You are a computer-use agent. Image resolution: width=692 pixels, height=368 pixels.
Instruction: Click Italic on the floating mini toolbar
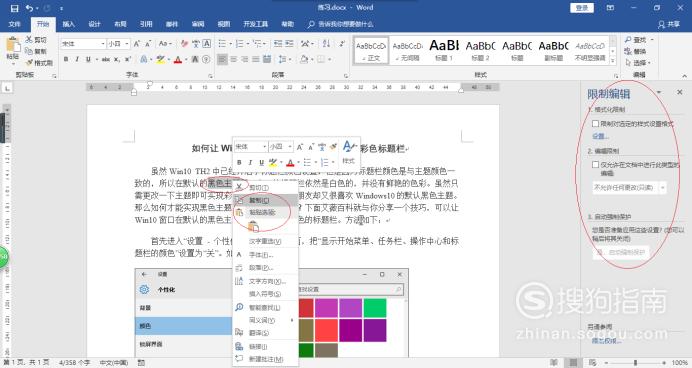click(250, 162)
